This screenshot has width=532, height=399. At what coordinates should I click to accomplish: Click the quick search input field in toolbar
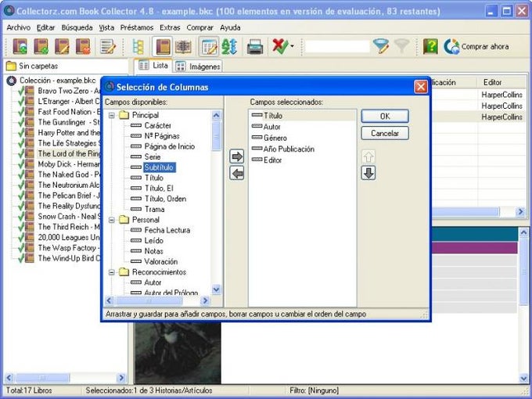coord(337,46)
